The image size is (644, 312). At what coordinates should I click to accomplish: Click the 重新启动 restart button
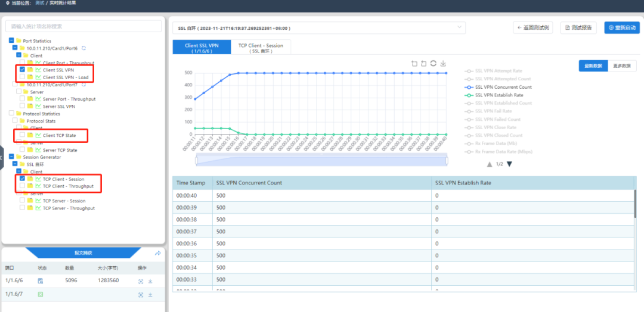(x=621, y=27)
